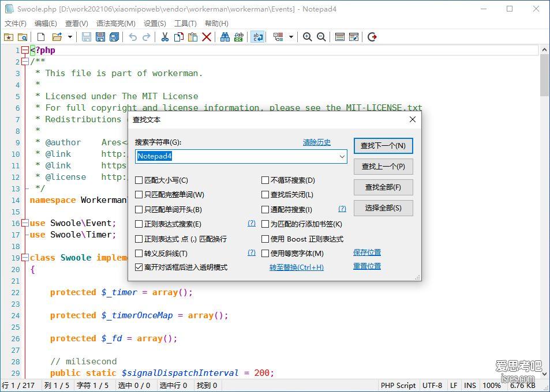The image size is (550, 392).
Task: Click the save copy stacked floppy icon
Action: pyautogui.click(x=114, y=37)
